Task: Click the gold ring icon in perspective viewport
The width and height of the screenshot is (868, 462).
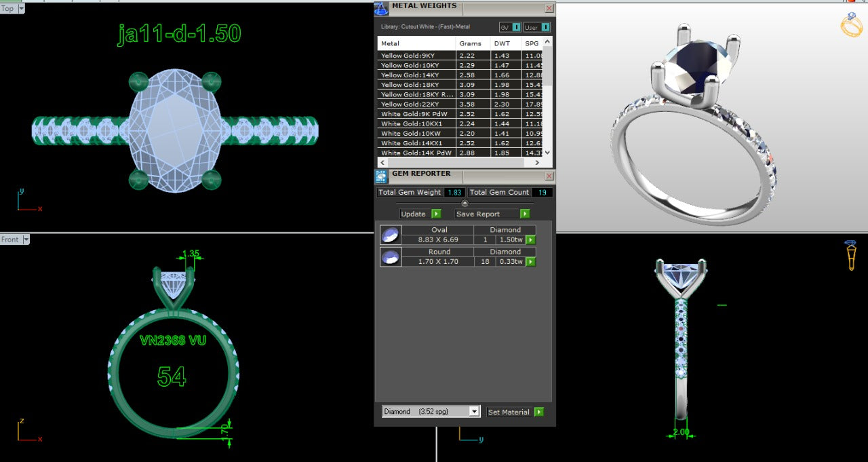Action: (852, 24)
